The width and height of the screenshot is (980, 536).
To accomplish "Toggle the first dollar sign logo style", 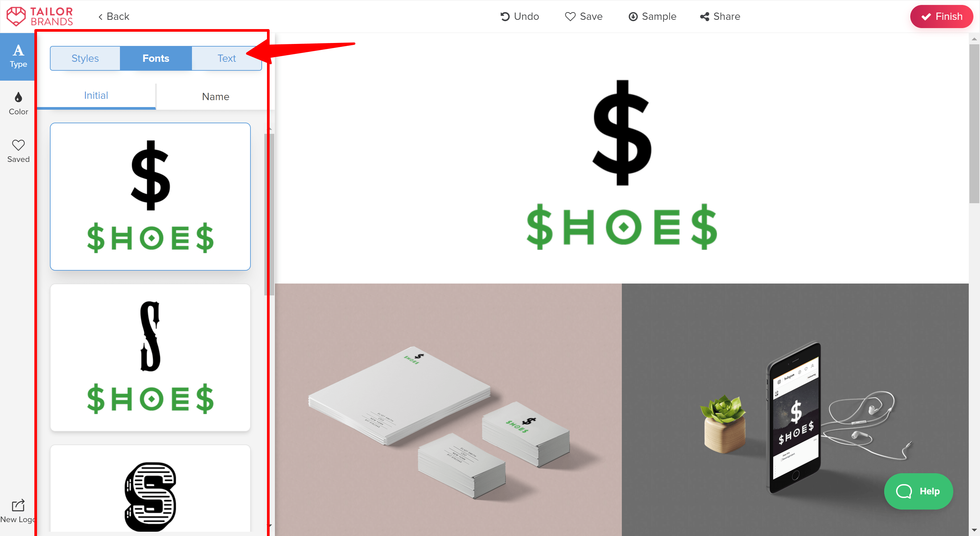I will click(150, 196).
